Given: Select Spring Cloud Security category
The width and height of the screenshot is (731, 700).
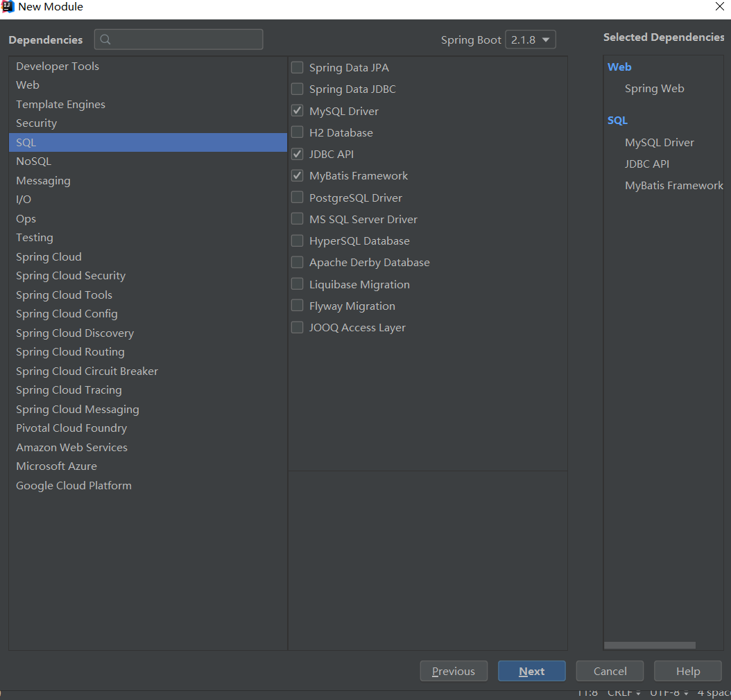Looking at the screenshot, I should (x=148, y=276).
